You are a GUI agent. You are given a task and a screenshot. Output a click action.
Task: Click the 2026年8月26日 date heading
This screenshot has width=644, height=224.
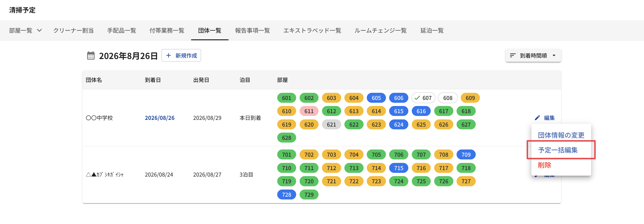128,56
